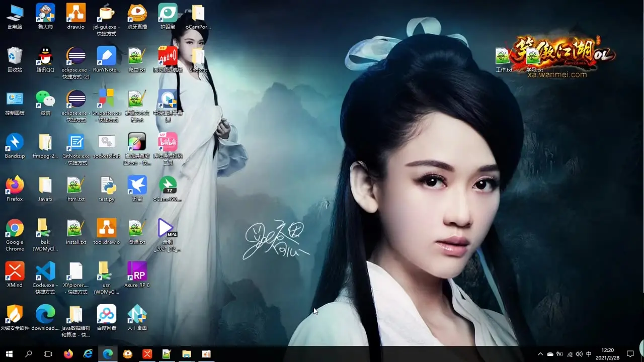
Task: Switch to Microsoft Edge on the taskbar
Action: (108, 354)
